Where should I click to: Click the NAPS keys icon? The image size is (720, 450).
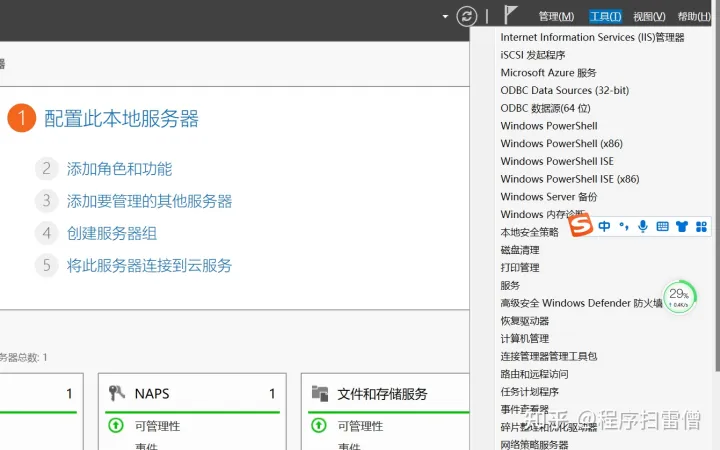coord(117,393)
